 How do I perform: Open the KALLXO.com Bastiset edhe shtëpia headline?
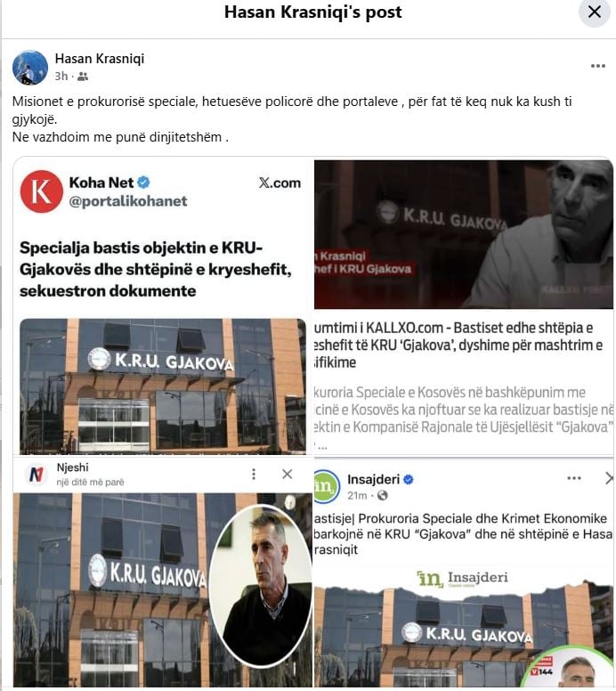pos(458,345)
